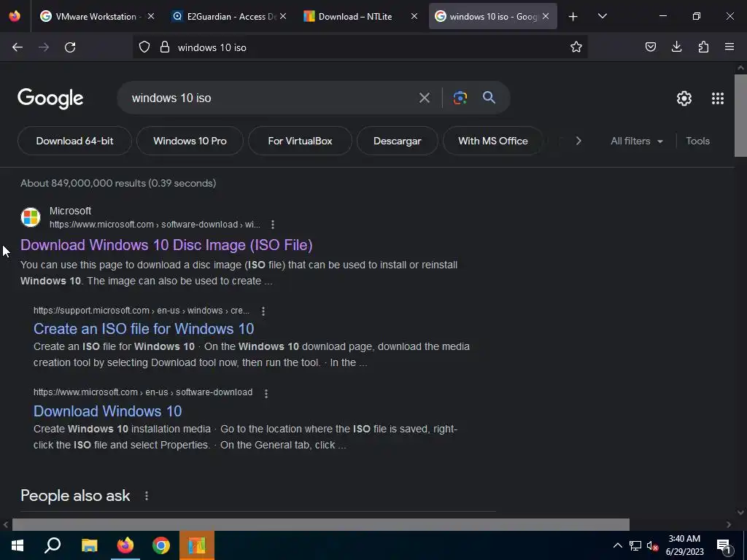Close the windows 10 iso tab
The image size is (747, 560).
click(x=546, y=16)
